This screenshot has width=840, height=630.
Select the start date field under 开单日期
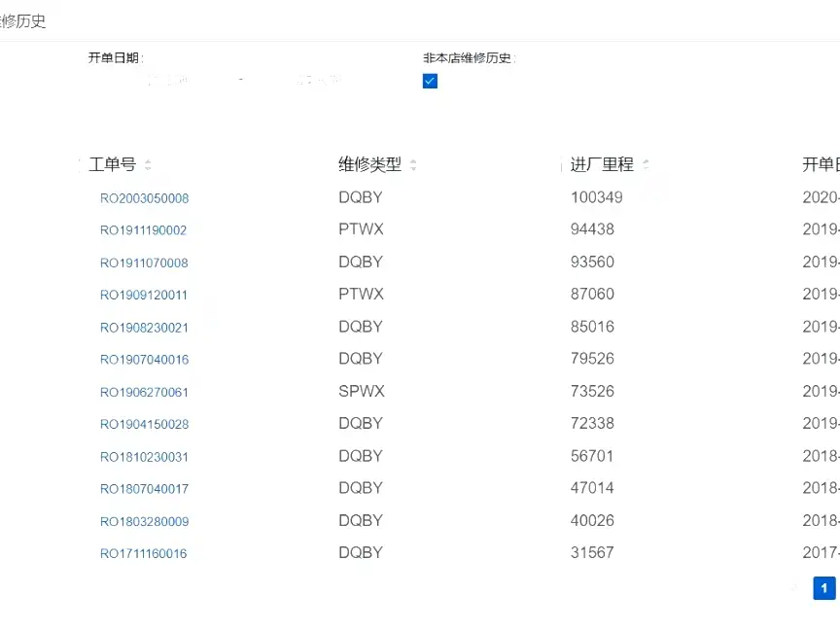(169, 81)
